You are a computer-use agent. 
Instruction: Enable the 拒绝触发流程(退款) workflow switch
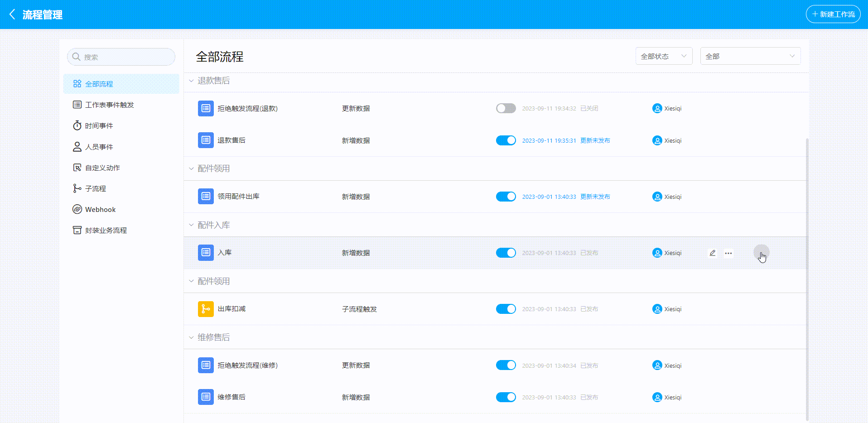[x=506, y=108]
